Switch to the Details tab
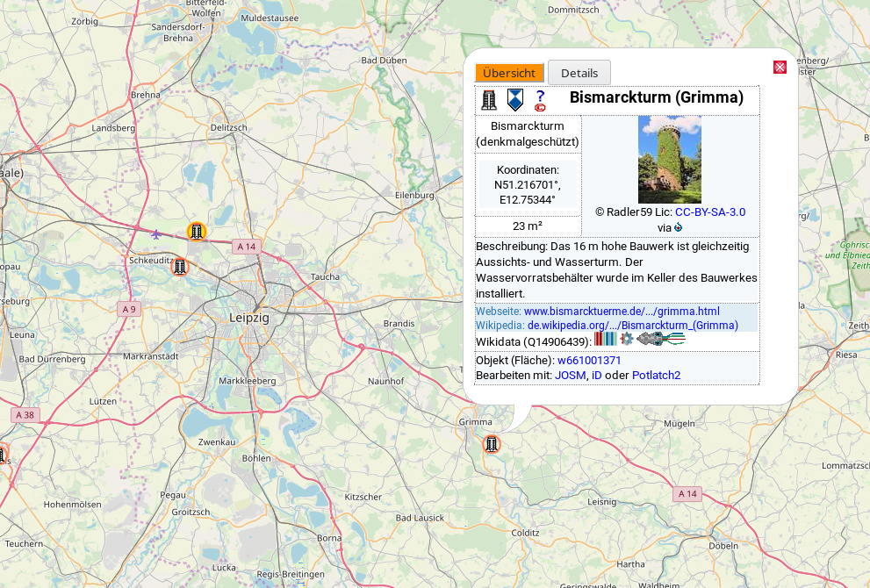 [x=579, y=73]
